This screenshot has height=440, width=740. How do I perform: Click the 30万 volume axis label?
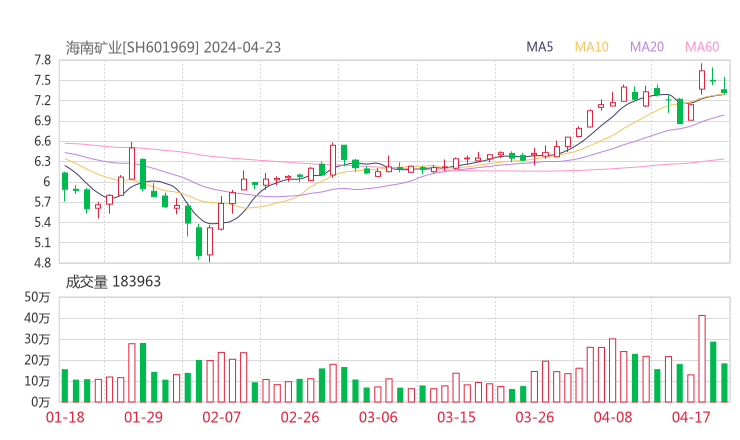click(37, 339)
